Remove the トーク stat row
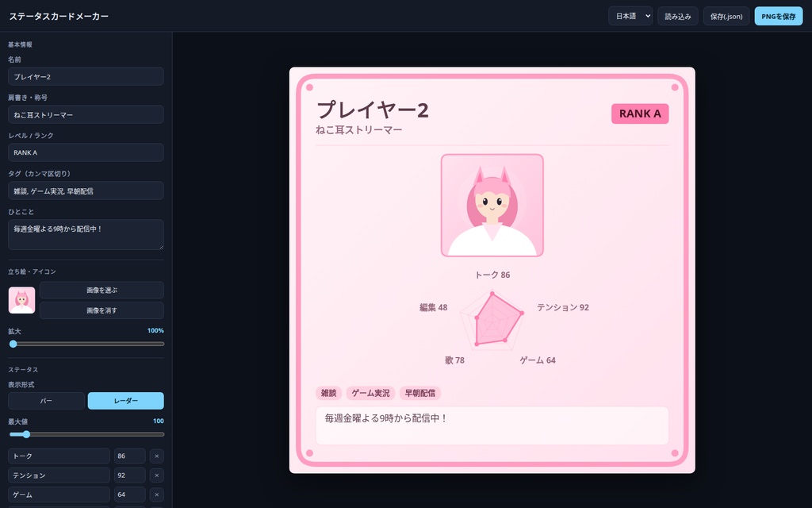The height and width of the screenshot is (508, 812). click(157, 456)
